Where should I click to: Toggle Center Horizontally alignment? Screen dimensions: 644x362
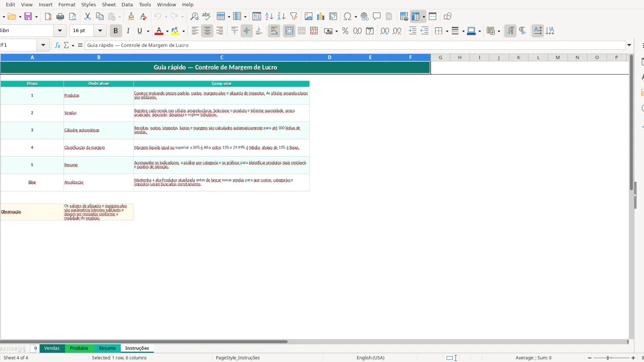[x=207, y=31]
